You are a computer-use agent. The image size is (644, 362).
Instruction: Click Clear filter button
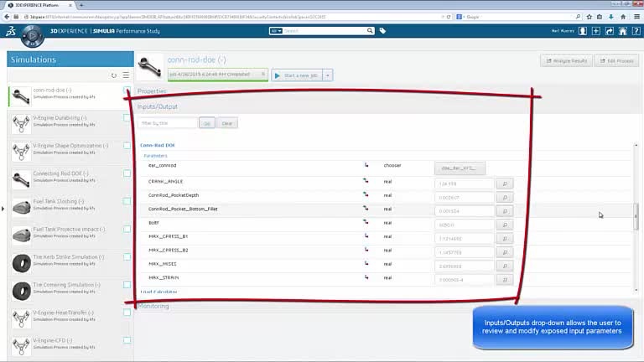coord(227,123)
